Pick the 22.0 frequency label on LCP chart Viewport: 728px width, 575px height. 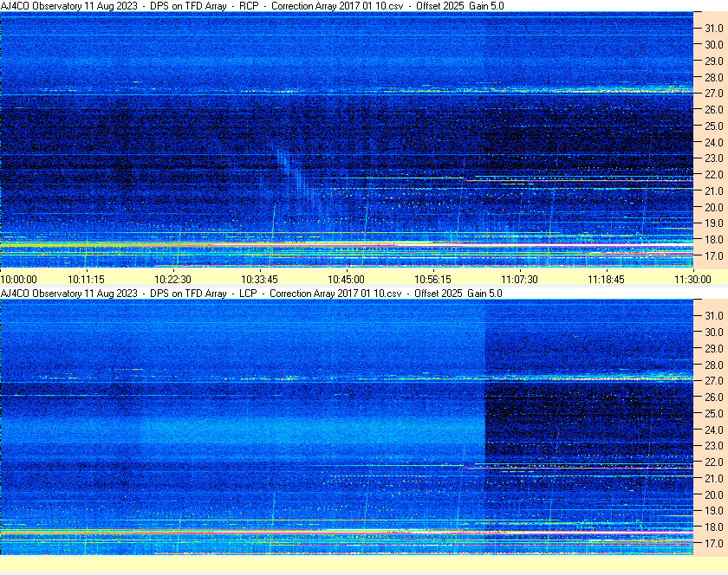714,462
